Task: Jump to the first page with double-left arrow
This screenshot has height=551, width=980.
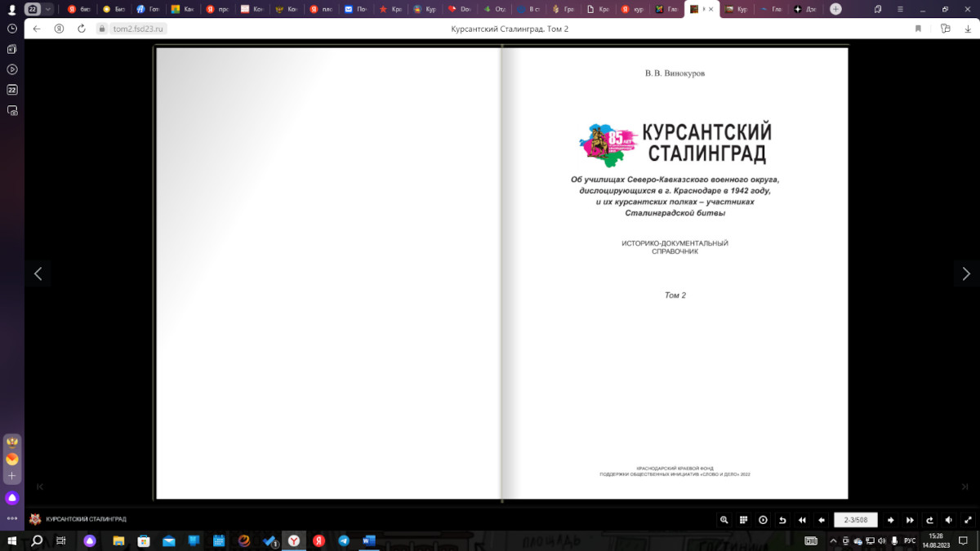Action: tap(802, 520)
